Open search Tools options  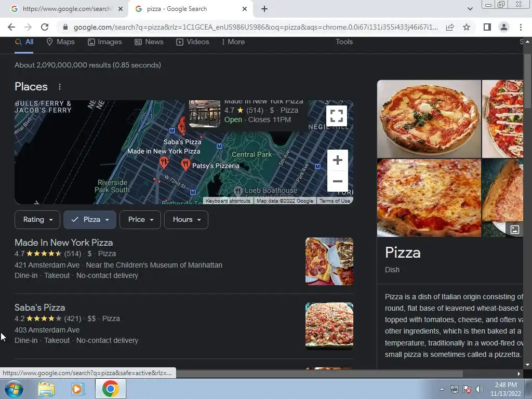[x=344, y=42]
